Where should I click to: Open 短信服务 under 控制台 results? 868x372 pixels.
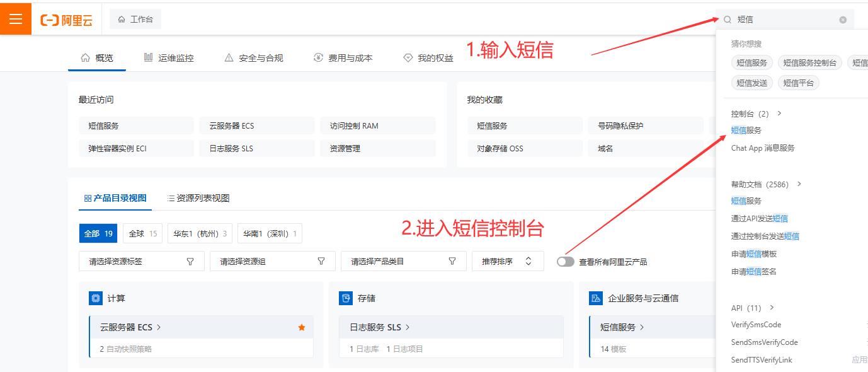[746, 131]
